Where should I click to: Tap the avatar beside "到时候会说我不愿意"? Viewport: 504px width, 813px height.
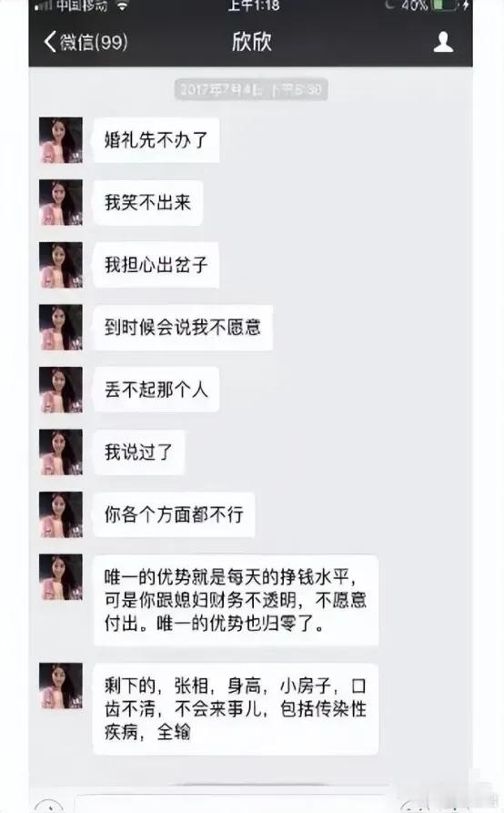coord(61,327)
